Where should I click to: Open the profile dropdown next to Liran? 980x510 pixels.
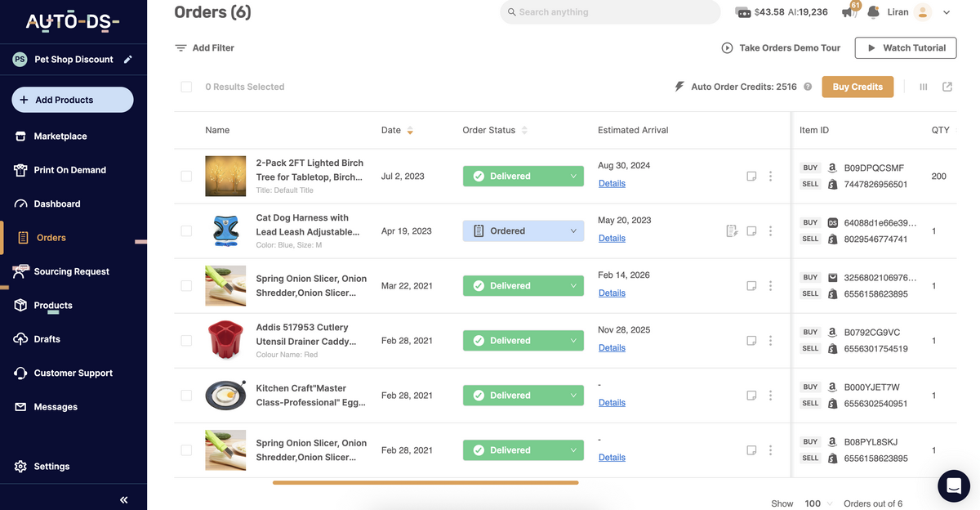point(946,12)
